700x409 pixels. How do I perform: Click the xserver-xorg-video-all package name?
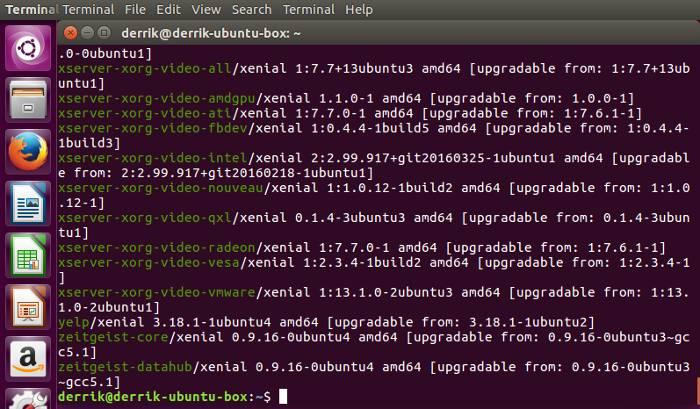[x=145, y=69]
